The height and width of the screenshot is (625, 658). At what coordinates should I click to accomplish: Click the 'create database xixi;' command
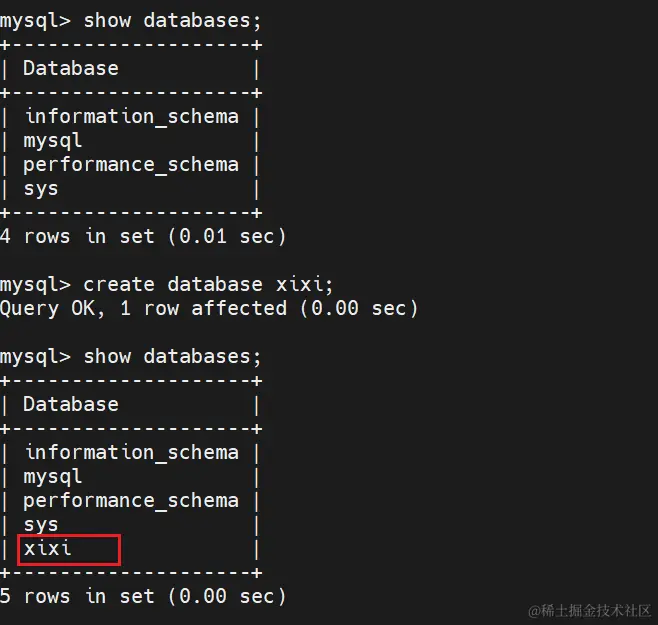pos(208,285)
